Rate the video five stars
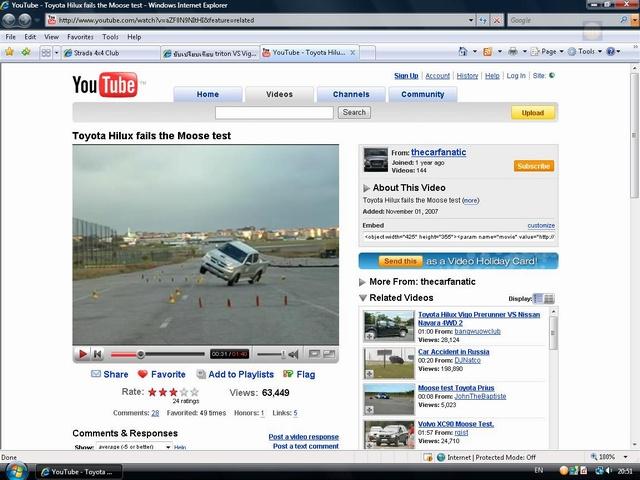The image size is (640, 480). [195, 392]
